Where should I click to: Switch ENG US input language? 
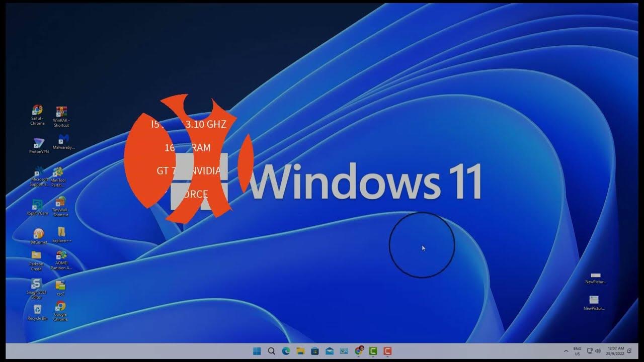[x=577, y=351]
